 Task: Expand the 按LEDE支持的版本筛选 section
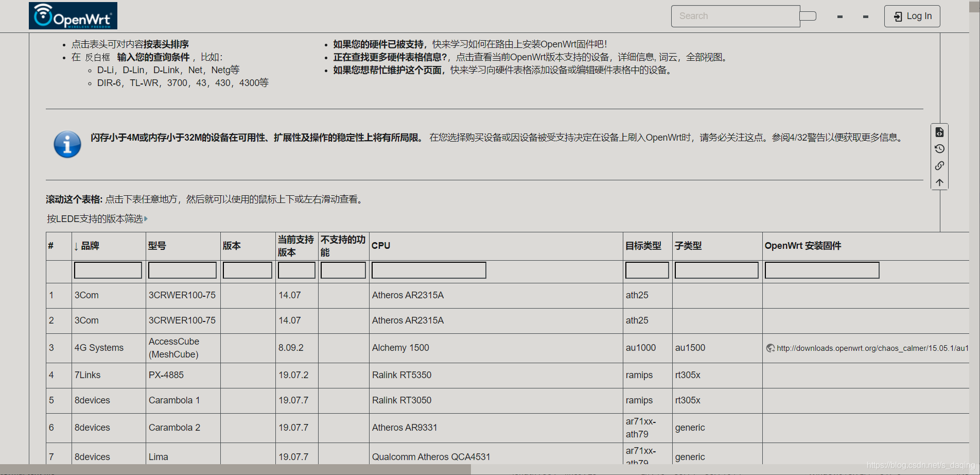[x=97, y=219]
